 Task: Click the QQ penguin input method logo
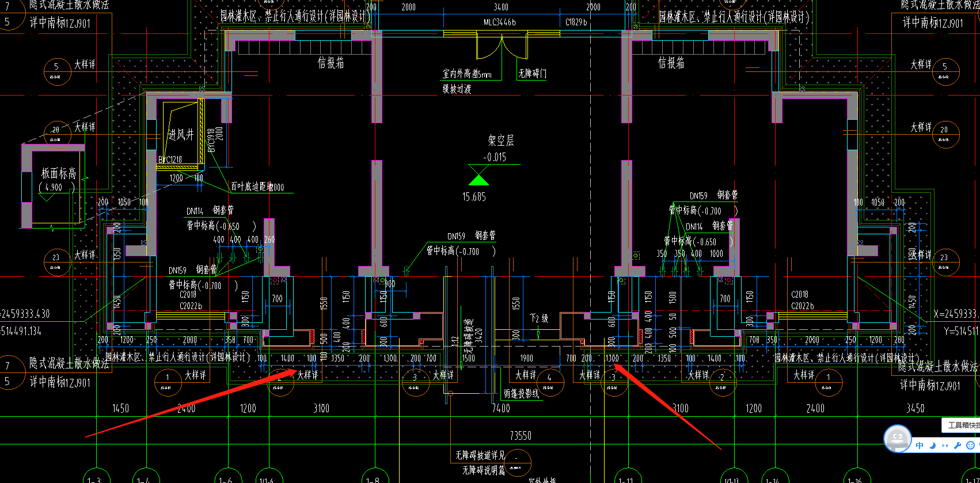pyautogui.click(x=897, y=439)
